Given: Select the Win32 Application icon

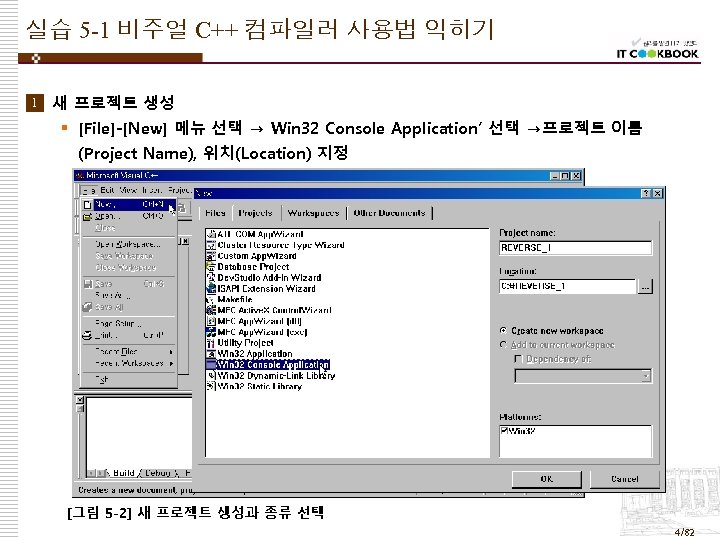Looking at the screenshot, I should [x=211, y=354].
